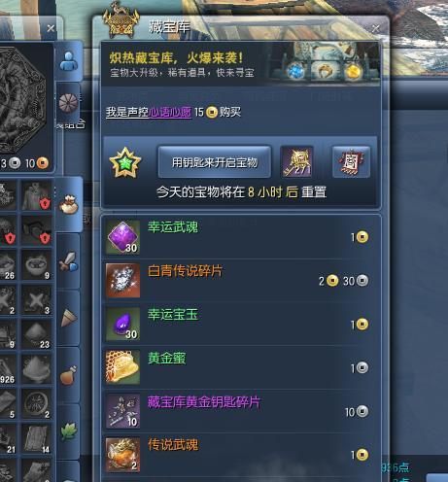Select 藏宝库黄金钥匙碎片 item

[x=241, y=411]
